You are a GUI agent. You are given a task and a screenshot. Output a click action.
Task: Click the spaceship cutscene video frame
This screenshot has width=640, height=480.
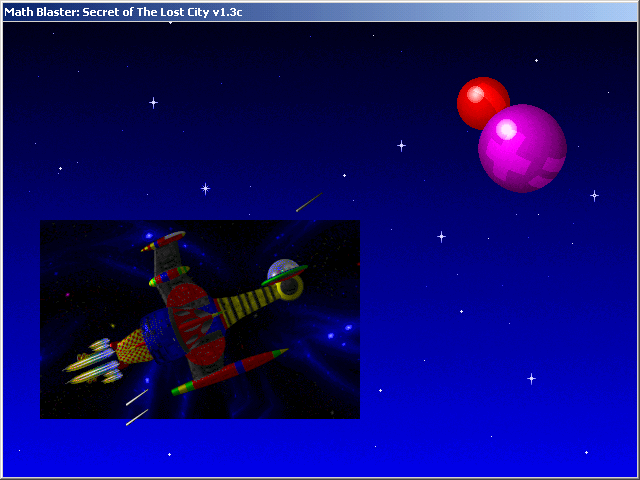[x=200, y=319]
